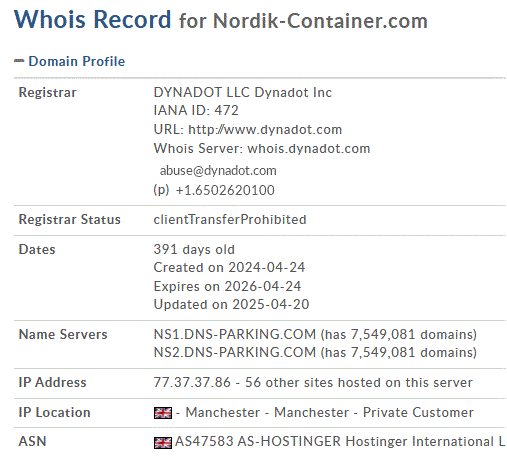Click the IANA ID: 472 text
The height and width of the screenshot is (457, 507).
pyautogui.click(x=196, y=110)
